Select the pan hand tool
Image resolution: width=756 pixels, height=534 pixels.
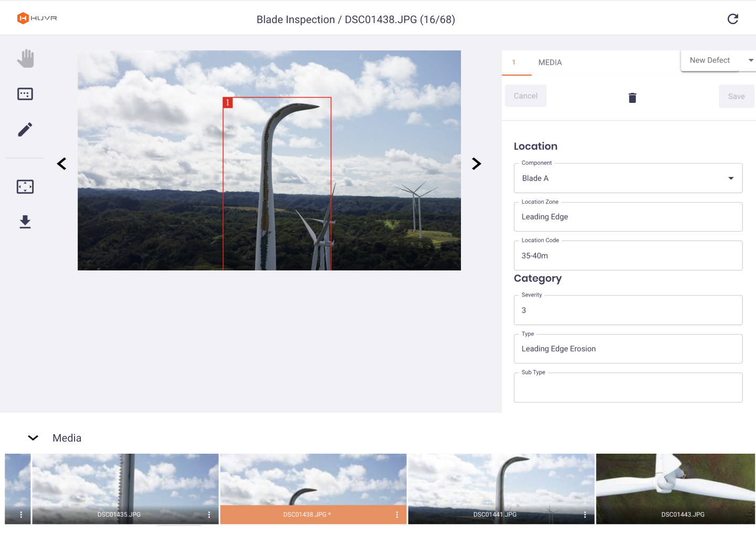coord(25,59)
